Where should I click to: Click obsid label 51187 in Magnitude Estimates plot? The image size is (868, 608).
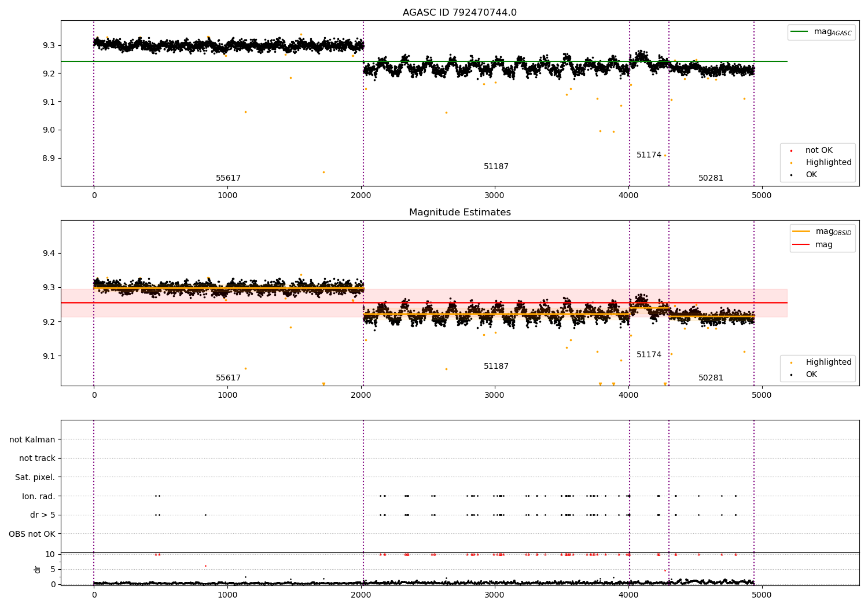(x=496, y=367)
